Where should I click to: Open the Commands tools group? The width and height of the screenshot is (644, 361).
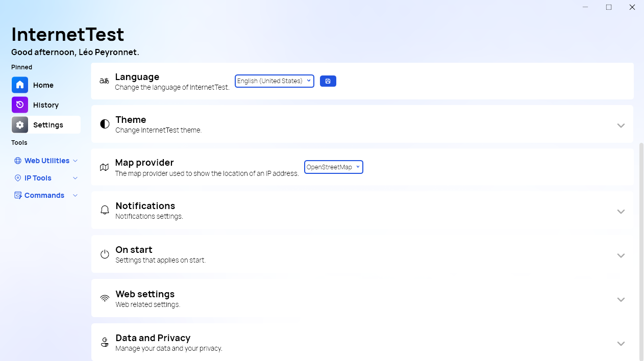coord(46,195)
